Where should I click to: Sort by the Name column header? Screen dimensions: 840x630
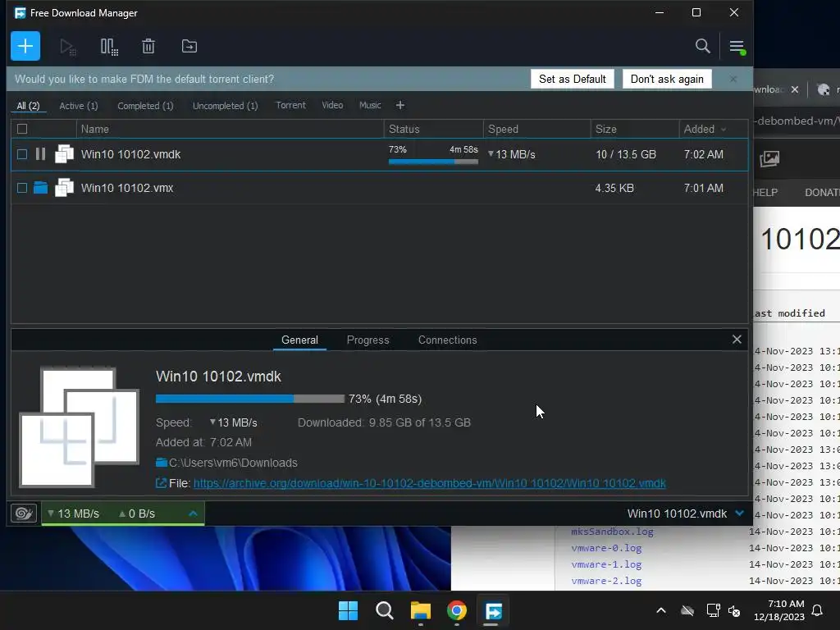coord(231,129)
